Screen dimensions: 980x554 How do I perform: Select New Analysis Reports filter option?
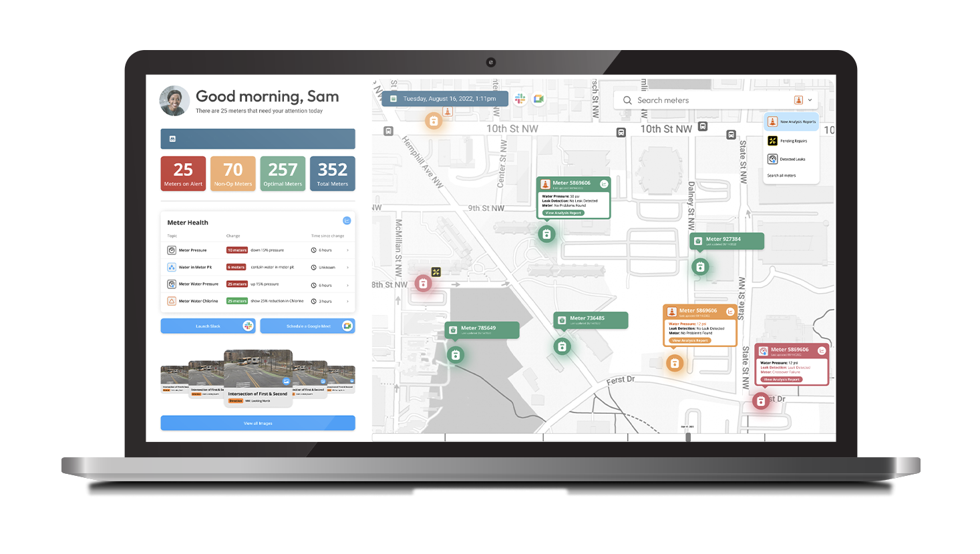coord(792,121)
